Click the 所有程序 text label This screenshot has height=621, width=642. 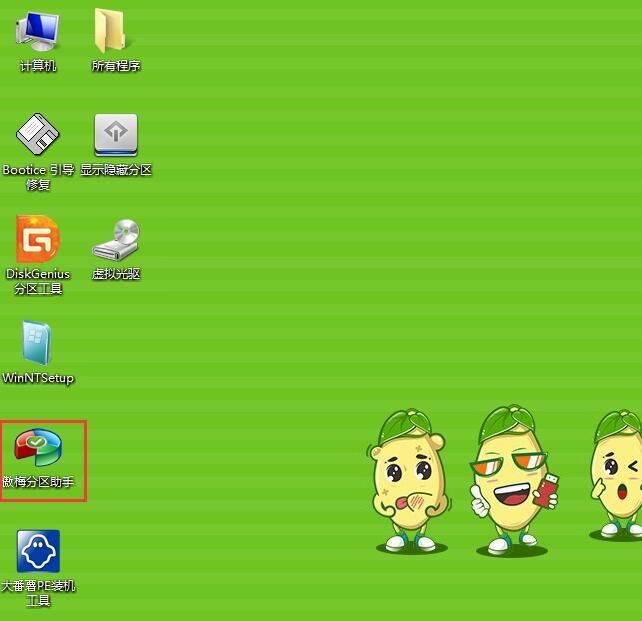[116, 66]
